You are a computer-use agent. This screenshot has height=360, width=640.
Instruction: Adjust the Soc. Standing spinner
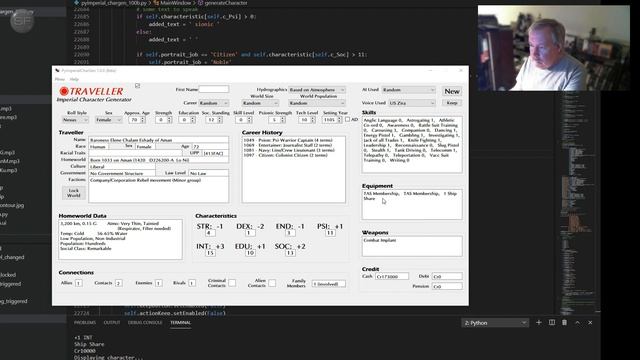(214, 120)
